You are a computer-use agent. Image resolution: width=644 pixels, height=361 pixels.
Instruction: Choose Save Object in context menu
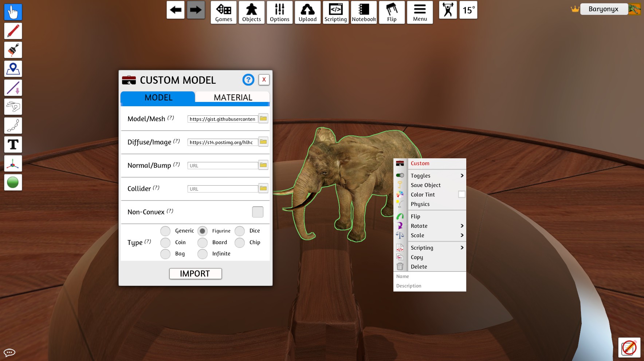click(x=430, y=185)
